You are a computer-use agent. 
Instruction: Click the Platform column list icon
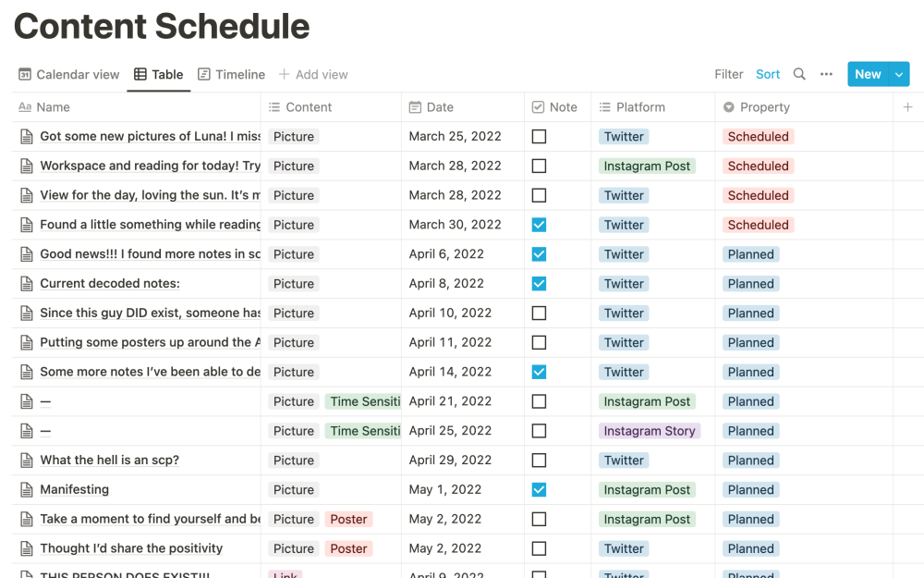coord(604,107)
